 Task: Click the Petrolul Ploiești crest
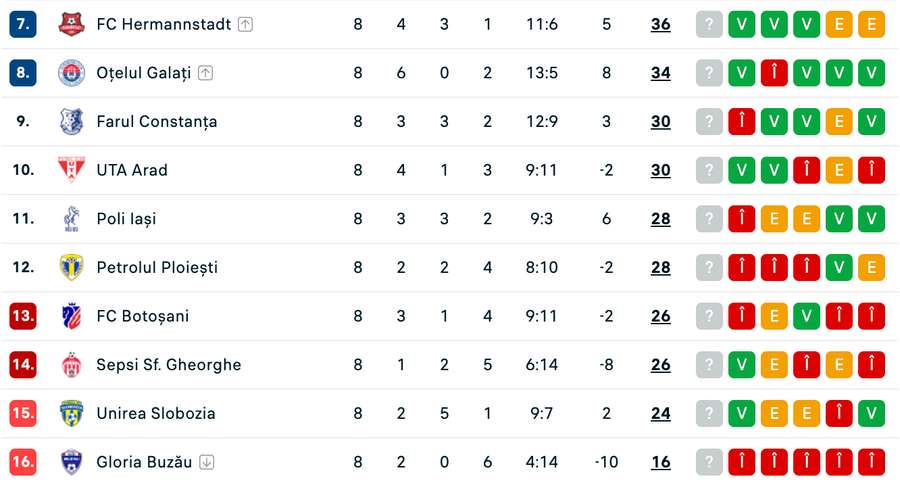tap(71, 267)
